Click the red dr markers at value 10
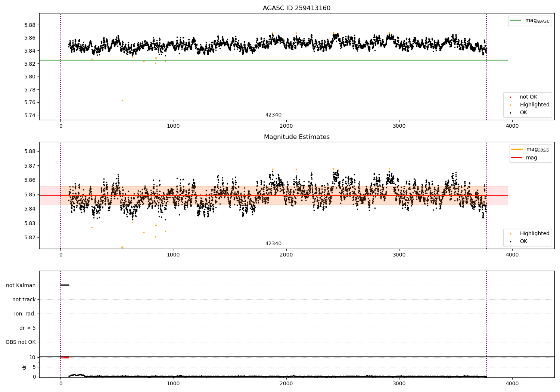Screen dimensions: 560x392 65,358
